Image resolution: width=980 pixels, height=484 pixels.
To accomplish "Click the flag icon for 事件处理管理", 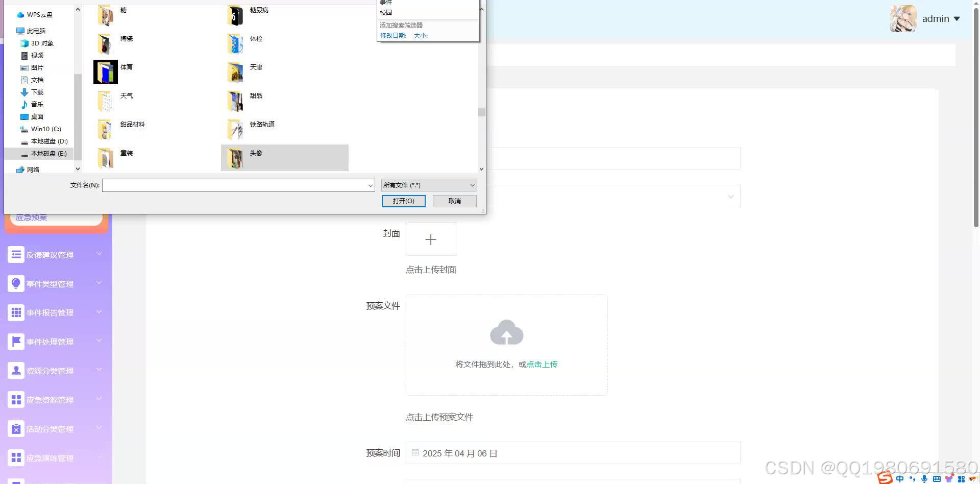I will 15,341.
